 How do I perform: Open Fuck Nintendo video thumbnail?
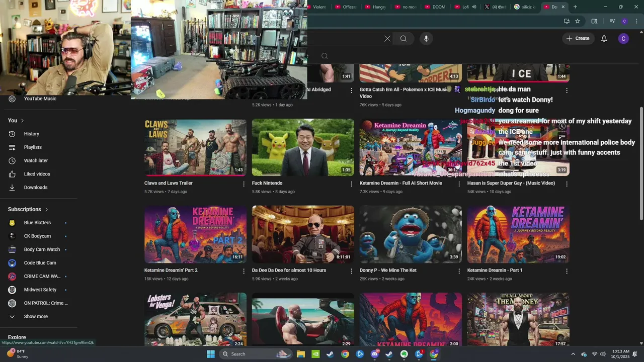coord(303,147)
